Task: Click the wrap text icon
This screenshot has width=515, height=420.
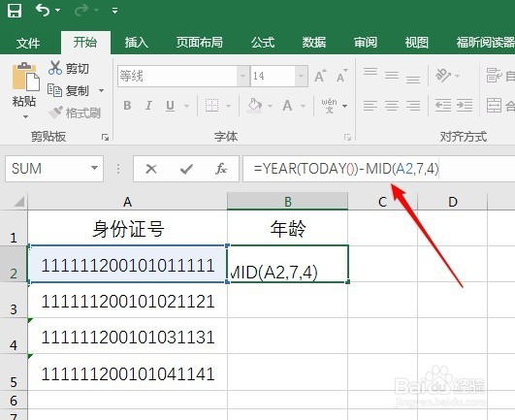Action: 494,76
